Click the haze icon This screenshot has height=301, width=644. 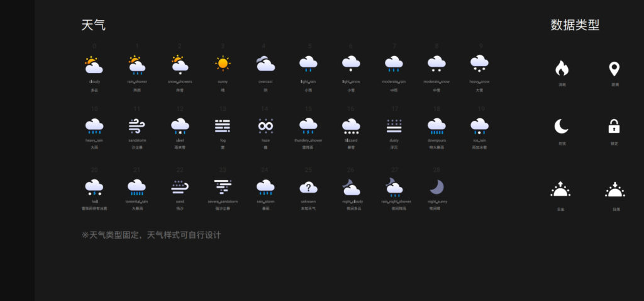point(265,126)
